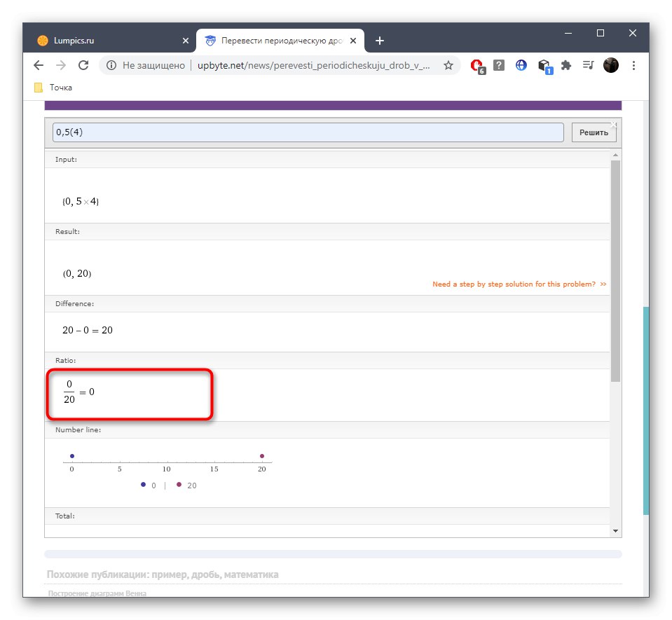
Task: Click the equation 20 − 0 = 20
Action: [88, 330]
